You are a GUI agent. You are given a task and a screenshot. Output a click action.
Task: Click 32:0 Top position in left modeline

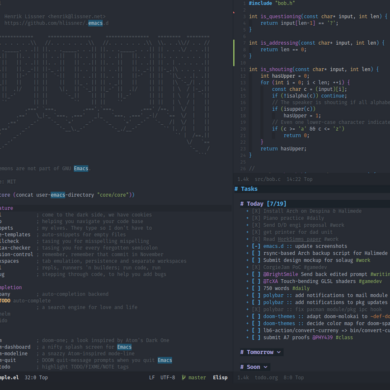[x=36, y=377]
